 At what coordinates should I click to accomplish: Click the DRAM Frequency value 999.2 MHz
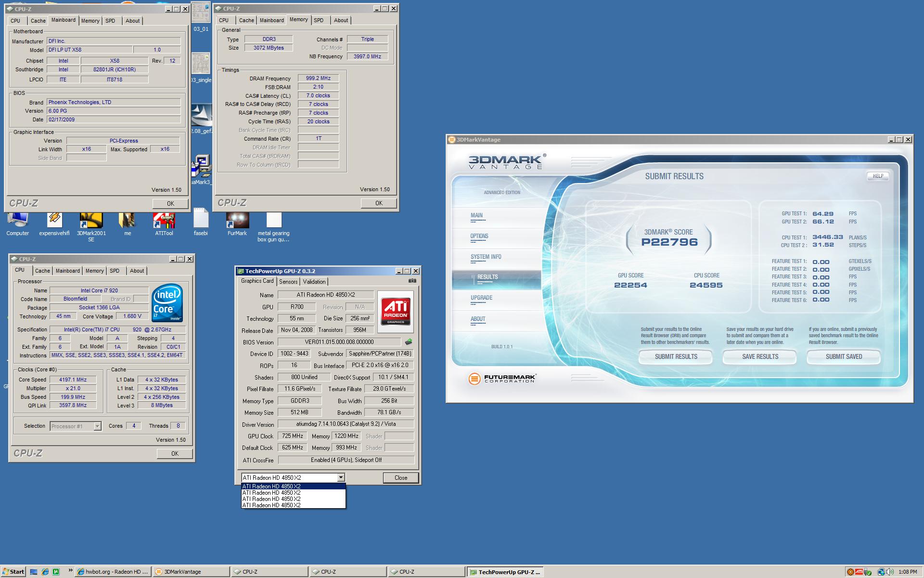318,78
